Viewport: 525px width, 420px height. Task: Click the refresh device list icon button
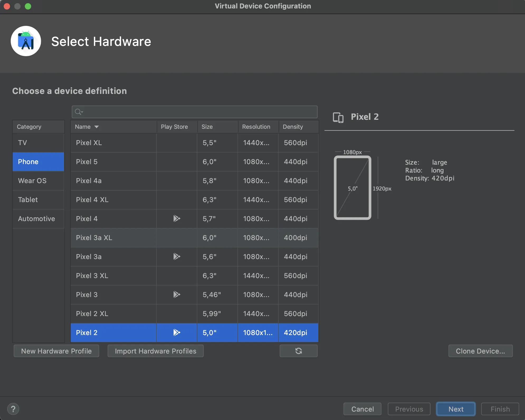(x=298, y=351)
